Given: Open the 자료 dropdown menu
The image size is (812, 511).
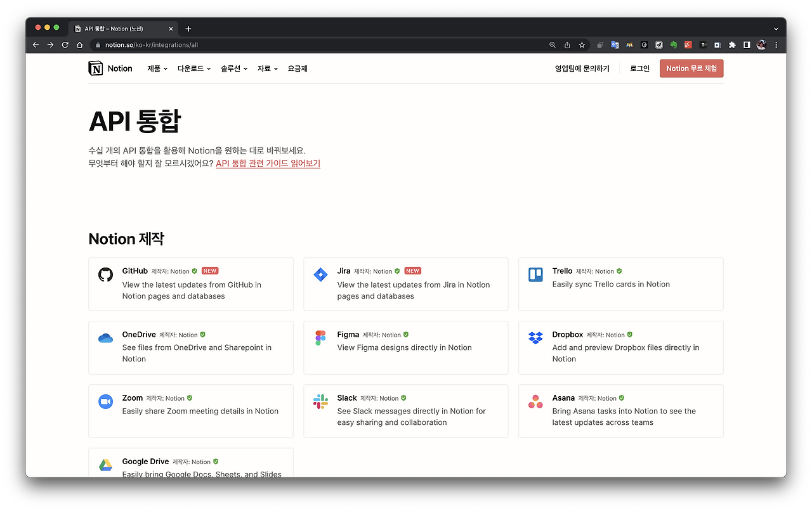Looking at the screenshot, I should (x=268, y=68).
